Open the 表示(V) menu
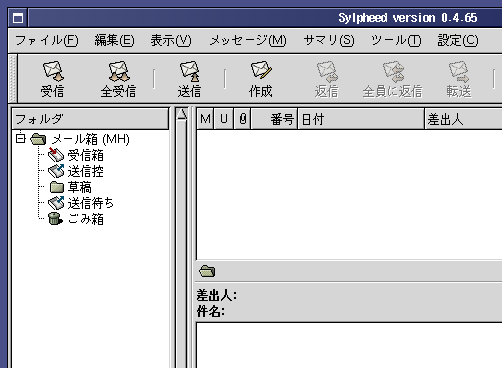This screenshot has width=502, height=368. 171,40
